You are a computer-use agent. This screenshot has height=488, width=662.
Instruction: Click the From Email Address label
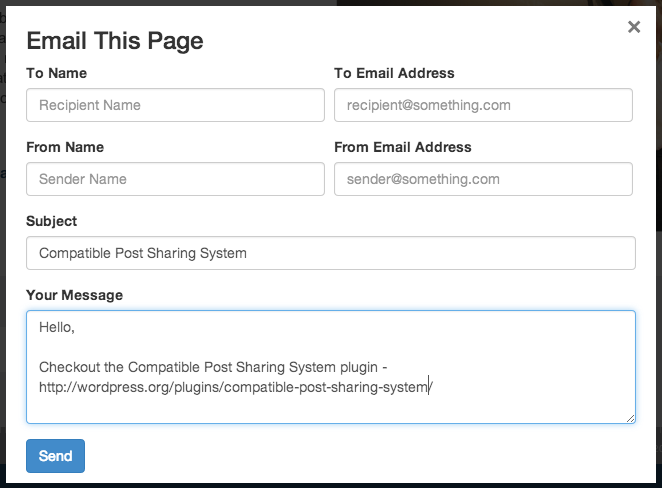click(x=402, y=147)
